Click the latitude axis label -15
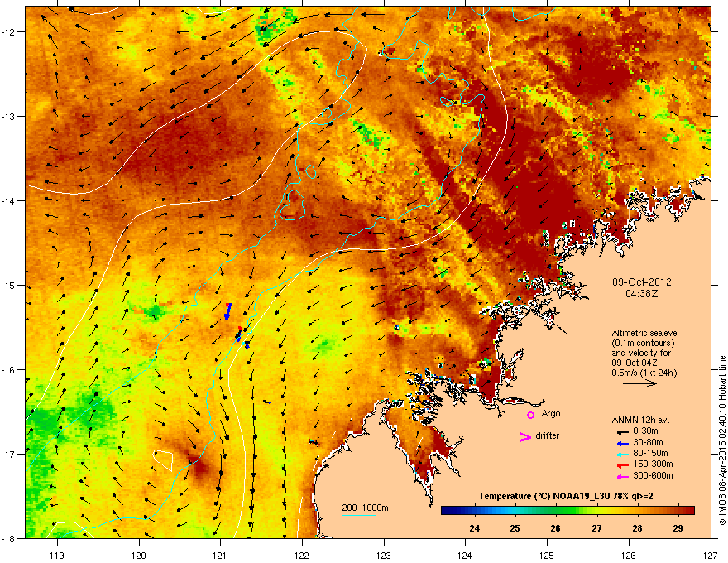This screenshot has height=563, width=728. (x=9, y=285)
